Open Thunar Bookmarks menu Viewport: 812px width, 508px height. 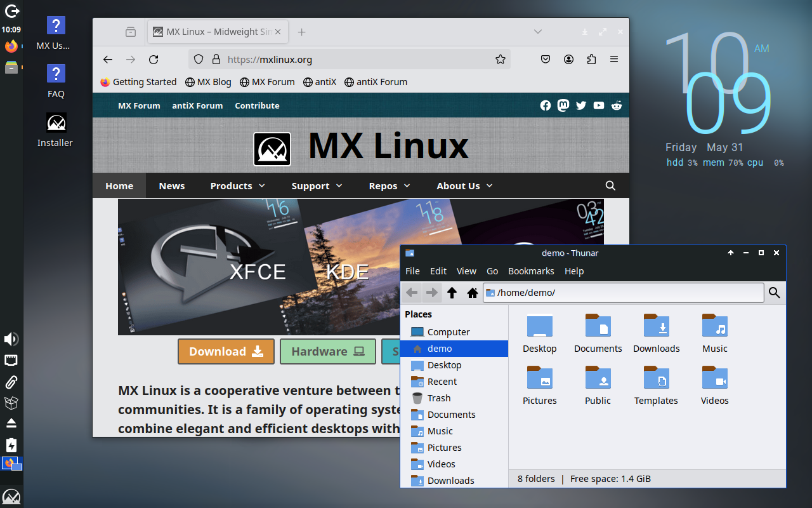click(x=531, y=271)
